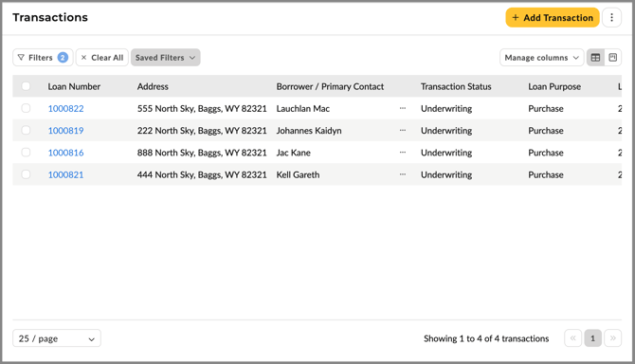This screenshot has height=364, width=635.
Task: Click address 888 North Sky, Baggs
Action: coord(202,153)
